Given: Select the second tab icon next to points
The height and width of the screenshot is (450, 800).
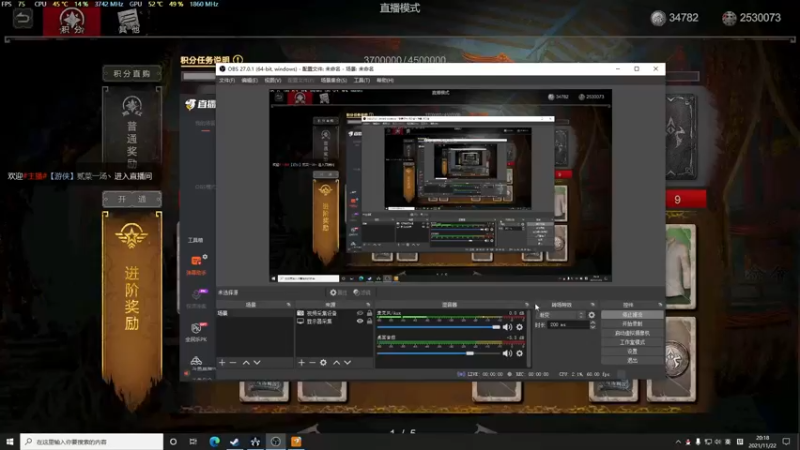Looking at the screenshot, I should [128, 21].
